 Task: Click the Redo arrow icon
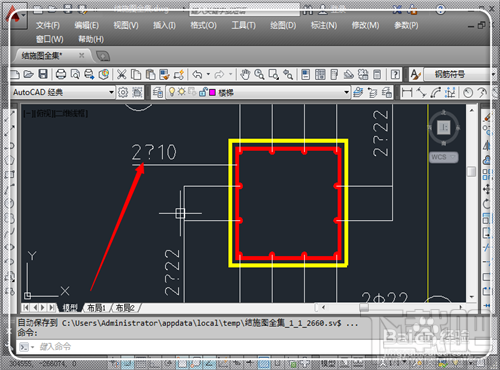point(219,74)
